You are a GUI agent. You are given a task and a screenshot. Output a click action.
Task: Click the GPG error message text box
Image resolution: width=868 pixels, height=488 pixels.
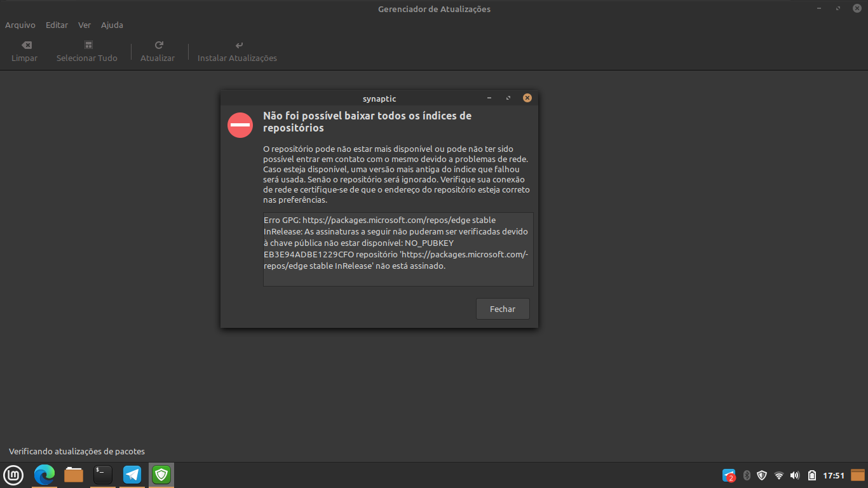[x=398, y=249]
